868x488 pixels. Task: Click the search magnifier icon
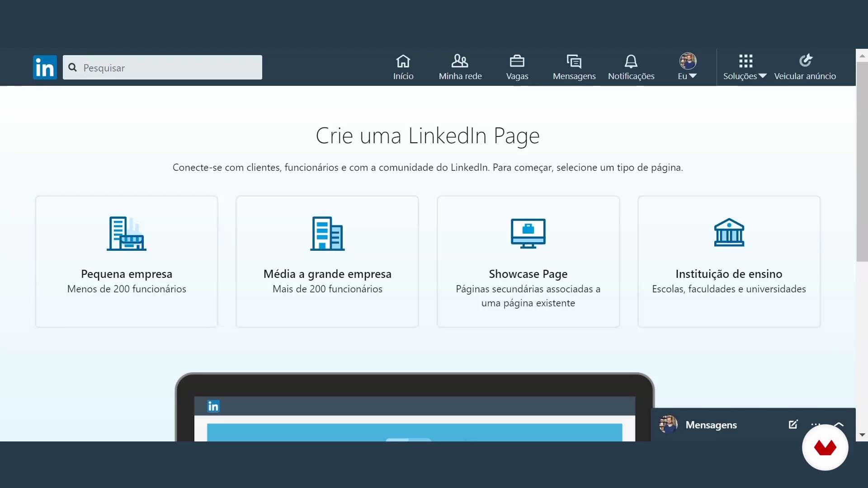tap(72, 67)
